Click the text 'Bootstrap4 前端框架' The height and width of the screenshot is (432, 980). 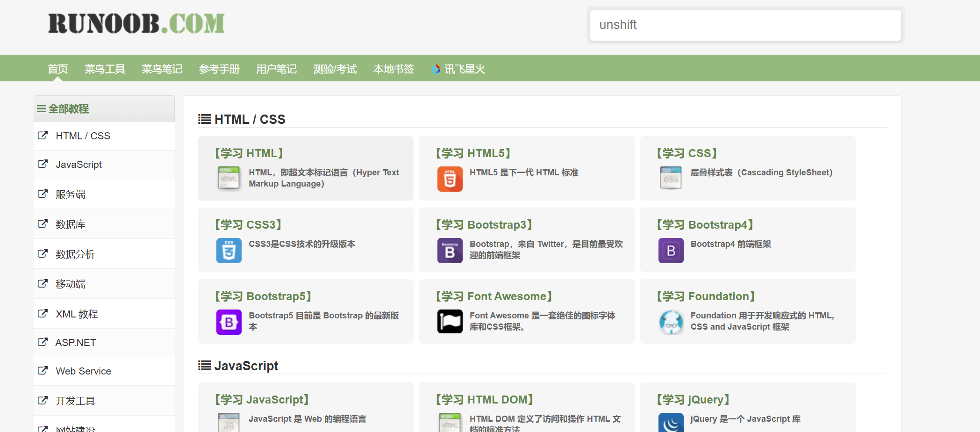tap(731, 244)
